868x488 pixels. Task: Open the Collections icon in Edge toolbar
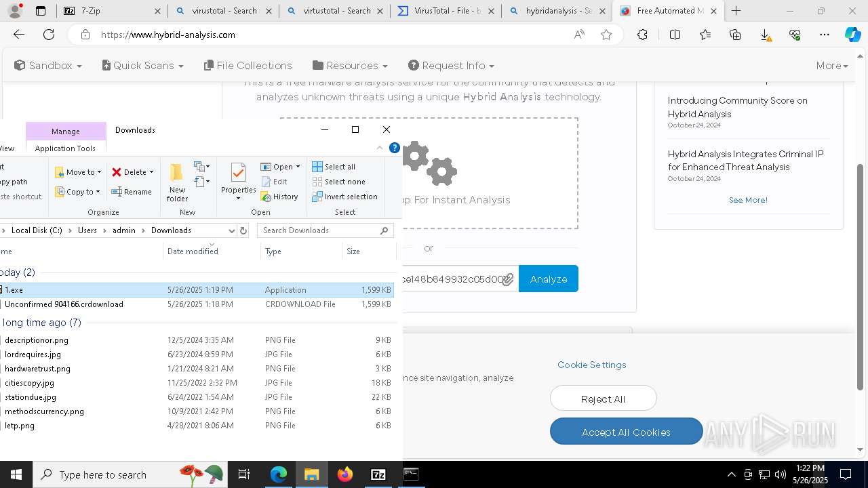[x=735, y=35]
